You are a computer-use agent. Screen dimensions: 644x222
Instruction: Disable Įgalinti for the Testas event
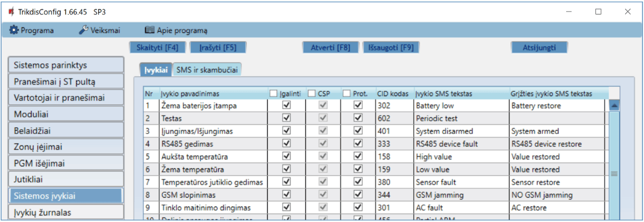(x=286, y=118)
